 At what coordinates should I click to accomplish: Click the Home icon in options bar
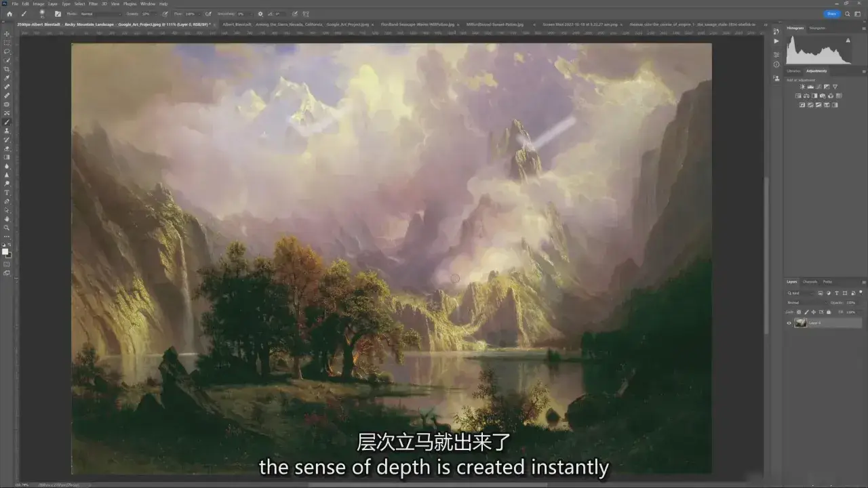pyautogui.click(x=9, y=14)
